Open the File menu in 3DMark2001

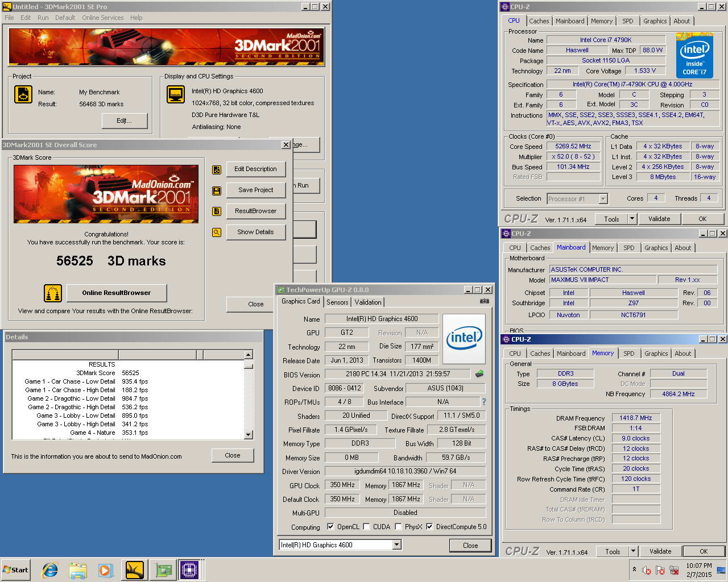[x=9, y=18]
